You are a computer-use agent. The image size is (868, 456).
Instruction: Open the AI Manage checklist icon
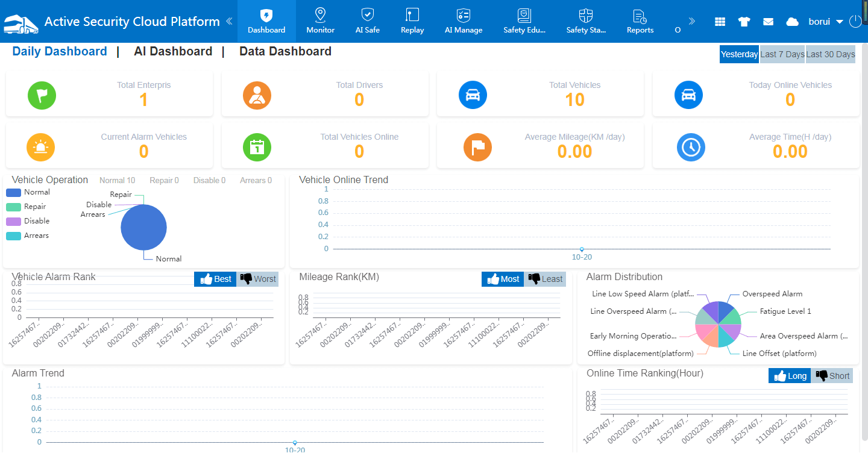pyautogui.click(x=463, y=15)
